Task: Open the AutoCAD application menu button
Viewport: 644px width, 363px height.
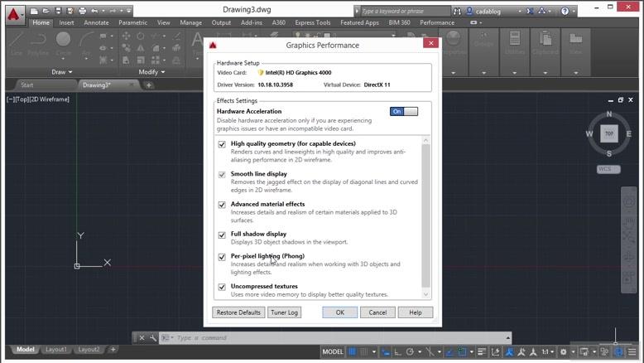Action: [14, 15]
